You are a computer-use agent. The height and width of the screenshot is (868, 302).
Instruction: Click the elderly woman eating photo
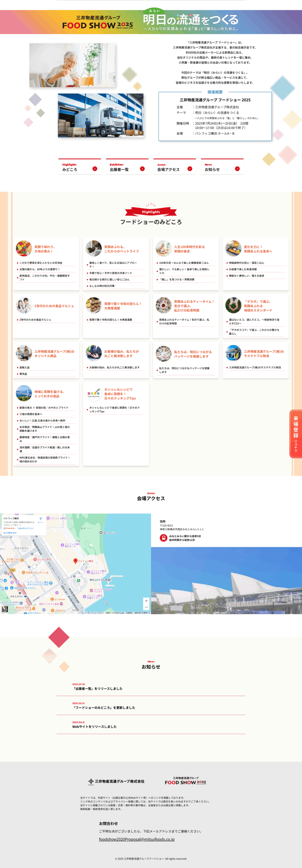[x=72, y=65]
